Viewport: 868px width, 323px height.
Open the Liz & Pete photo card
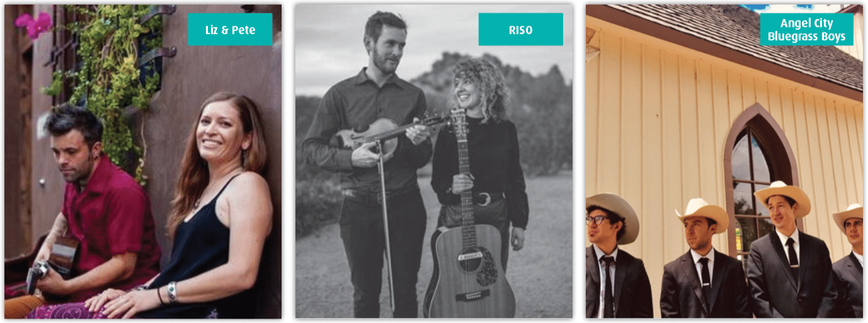[x=143, y=161]
